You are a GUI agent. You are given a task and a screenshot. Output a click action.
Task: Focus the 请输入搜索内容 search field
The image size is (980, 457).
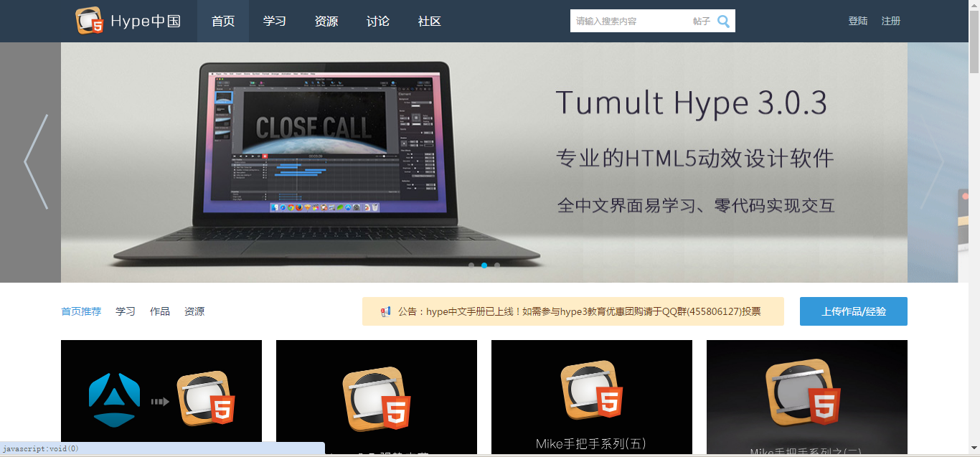point(630,22)
